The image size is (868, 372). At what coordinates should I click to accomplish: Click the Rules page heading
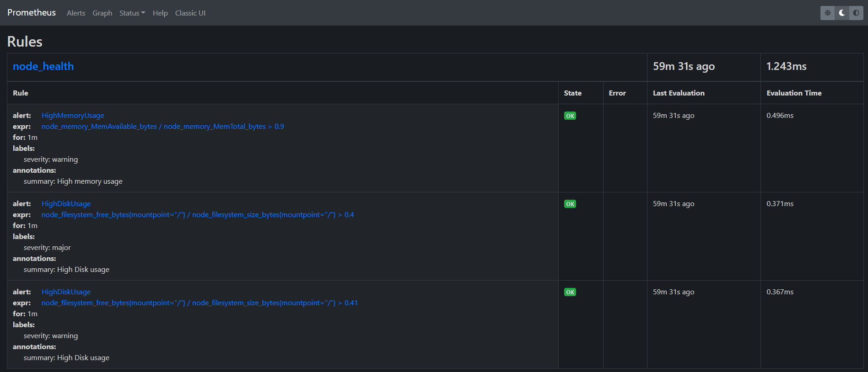click(25, 42)
